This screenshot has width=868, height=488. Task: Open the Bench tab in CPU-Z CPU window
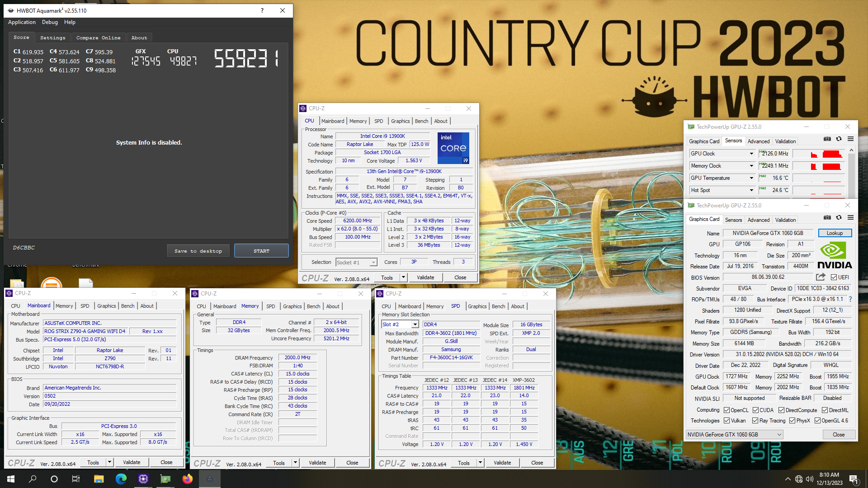point(421,121)
